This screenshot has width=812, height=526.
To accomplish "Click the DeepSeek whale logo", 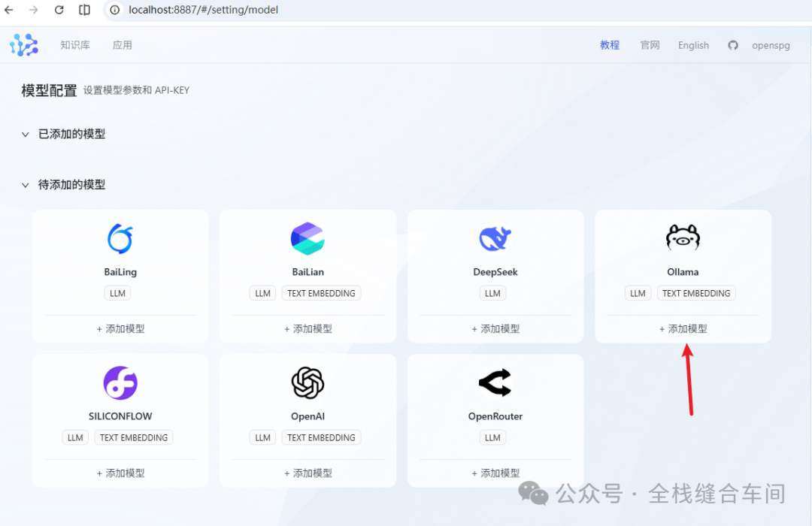I will click(x=495, y=239).
